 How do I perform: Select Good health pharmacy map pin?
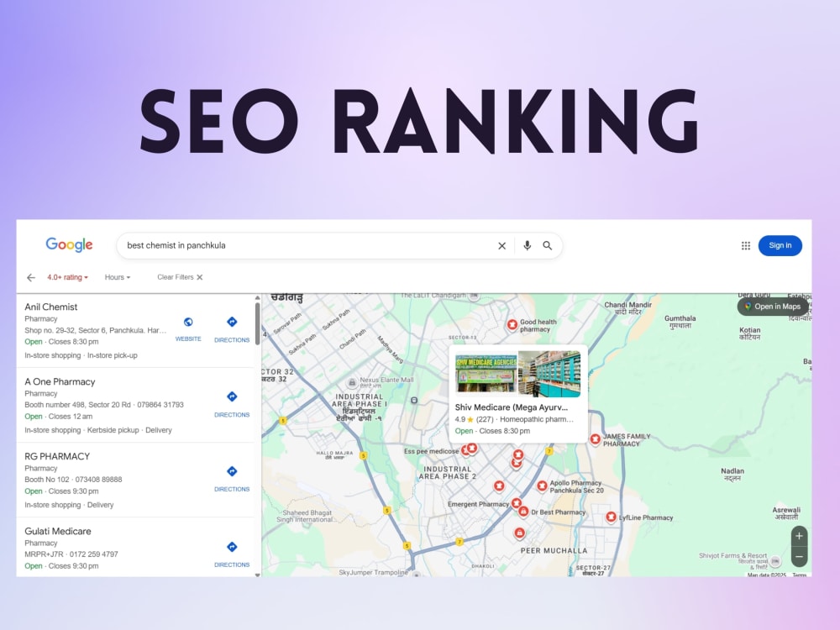point(512,324)
